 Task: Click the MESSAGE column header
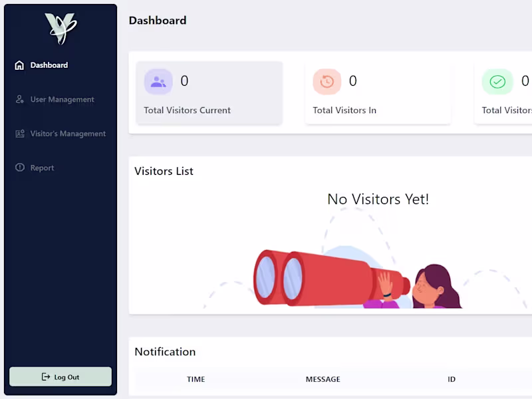click(323, 379)
